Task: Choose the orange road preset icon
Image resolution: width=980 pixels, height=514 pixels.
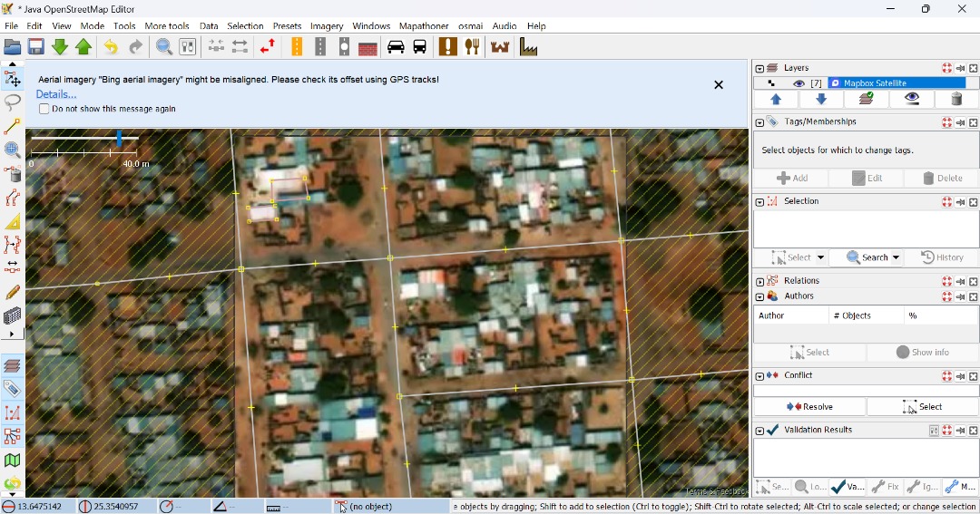Action: click(x=297, y=47)
